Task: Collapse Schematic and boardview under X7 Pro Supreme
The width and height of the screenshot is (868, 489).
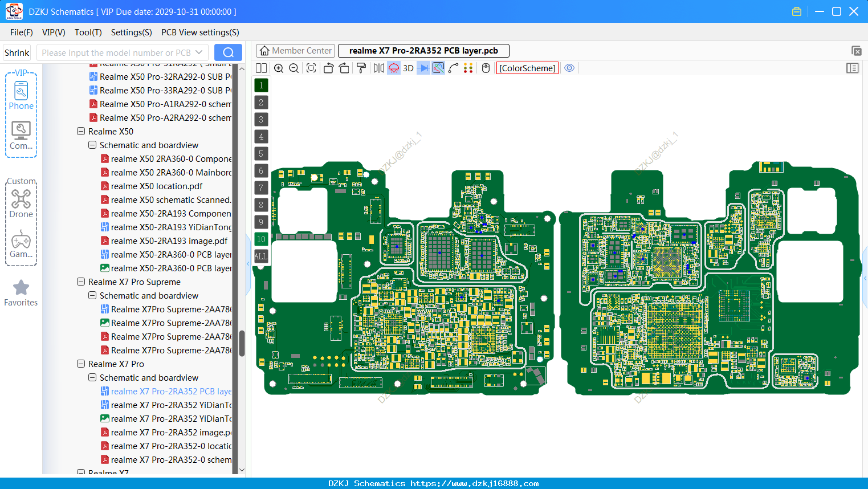Action: click(92, 295)
